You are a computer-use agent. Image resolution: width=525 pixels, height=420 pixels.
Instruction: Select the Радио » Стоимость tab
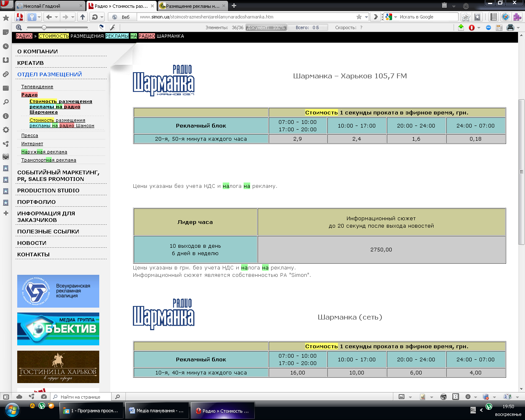[122, 6]
